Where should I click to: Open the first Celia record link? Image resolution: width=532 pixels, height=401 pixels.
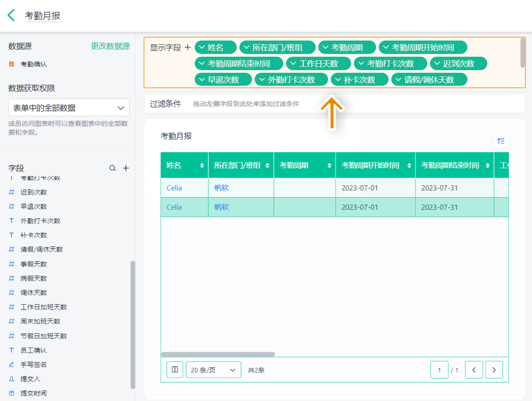click(x=174, y=188)
